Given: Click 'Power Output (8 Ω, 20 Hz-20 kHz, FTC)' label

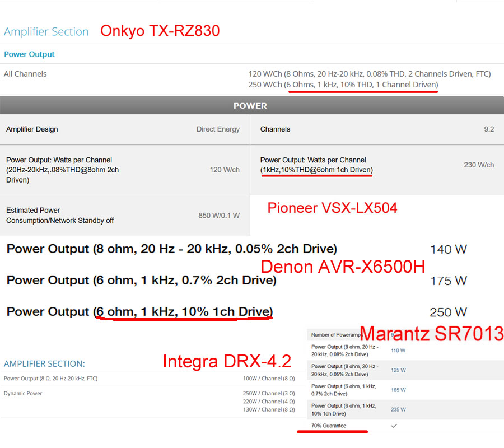Looking at the screenshot, I should [50, 379].
